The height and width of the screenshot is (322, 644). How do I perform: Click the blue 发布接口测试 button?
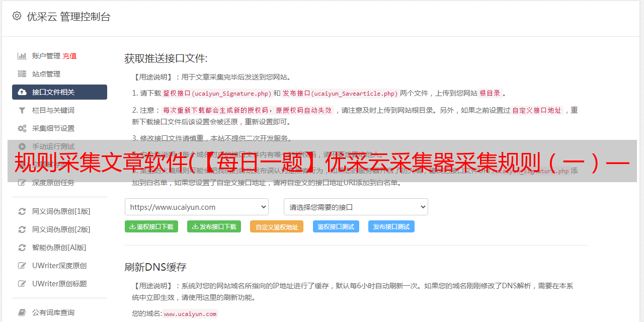point(391,226)
